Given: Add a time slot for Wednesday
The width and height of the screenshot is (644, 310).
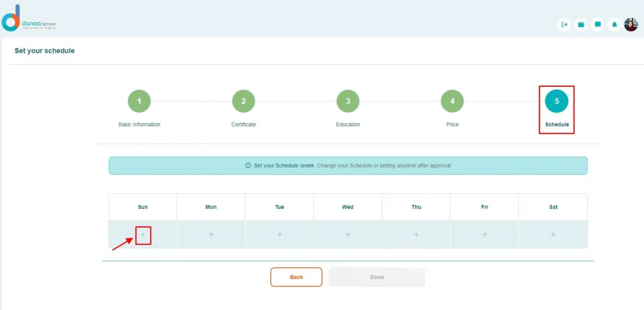Looking at the screenshot, I should [x=348, y=235].
